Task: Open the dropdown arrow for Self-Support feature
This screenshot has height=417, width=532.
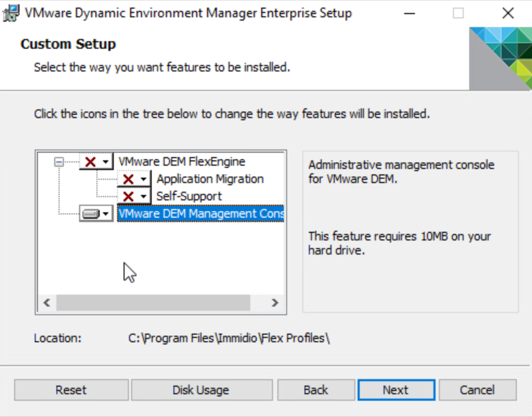Action: coord(144,196)
